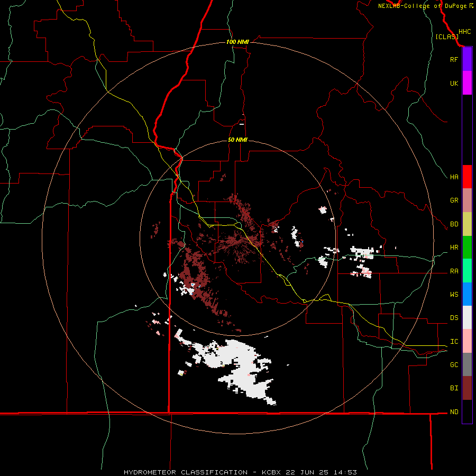The width and height of the screenshot is (476, 476).
Task: Click the GC gray legend swatch
Action: [467, 364]
